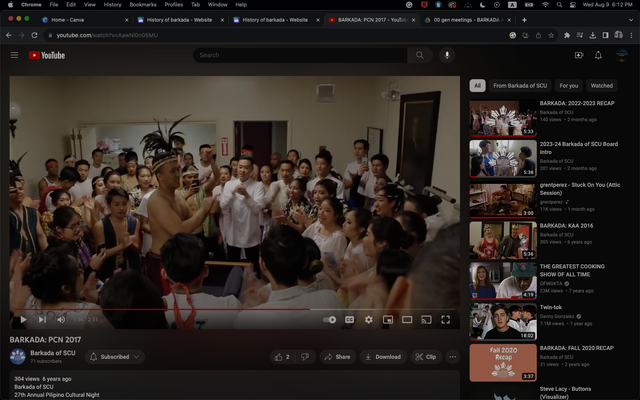Open the YouTube hamburger guide menu
Viewport: 640px width, 400px height.
[14, 55]
